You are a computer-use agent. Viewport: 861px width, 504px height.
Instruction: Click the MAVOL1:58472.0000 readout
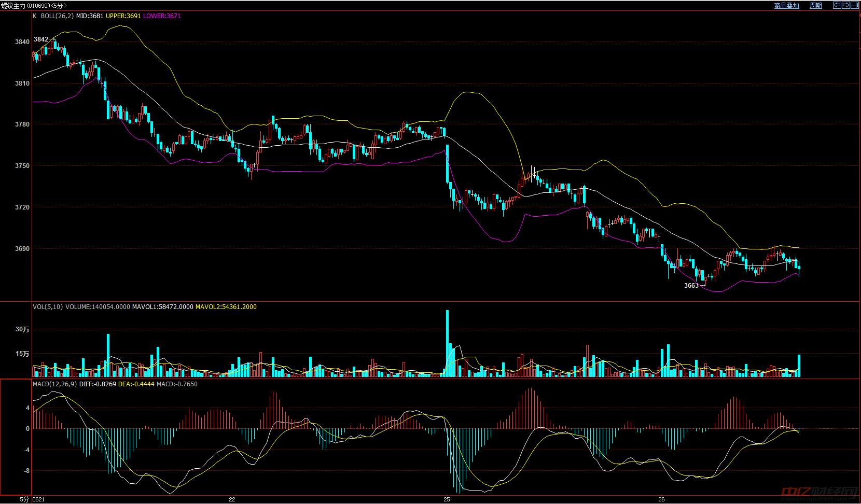(x=163, y=307)
